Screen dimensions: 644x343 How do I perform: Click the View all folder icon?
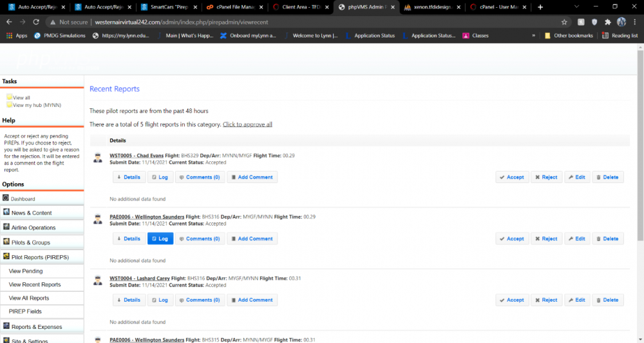pyautogui.click(x=9, y=97)
